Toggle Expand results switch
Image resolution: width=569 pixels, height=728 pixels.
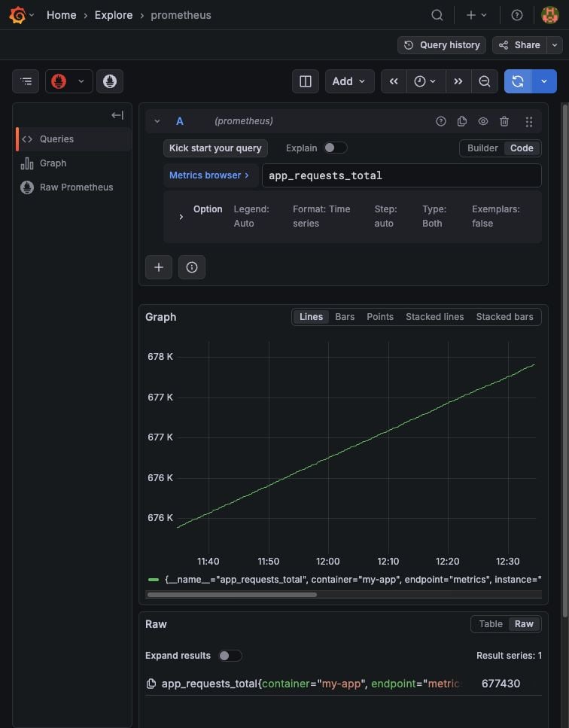point(230,656)
